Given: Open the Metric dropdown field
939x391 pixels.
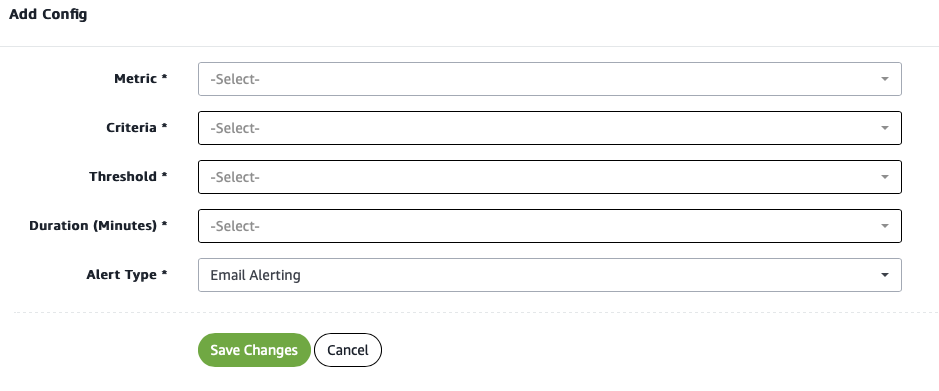Looking at the screenshot, I should tap(550, 79).
